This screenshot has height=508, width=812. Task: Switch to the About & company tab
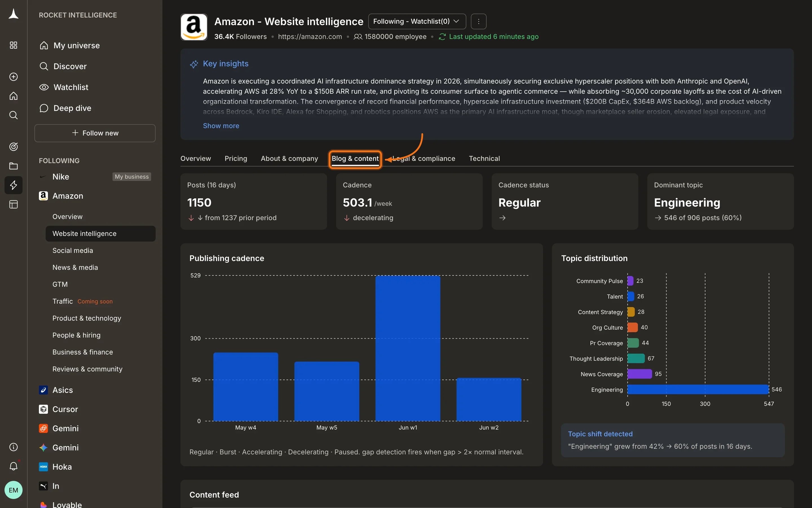(x=290, y=159)
